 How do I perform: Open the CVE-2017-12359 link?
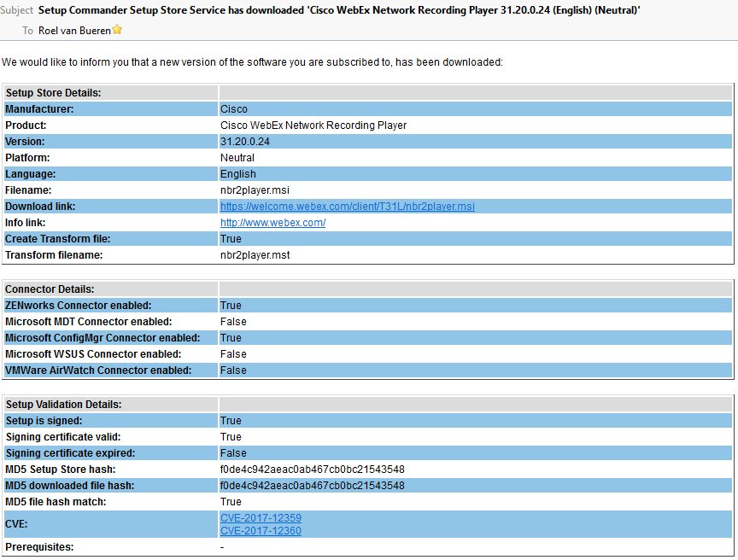coord(261,517)
